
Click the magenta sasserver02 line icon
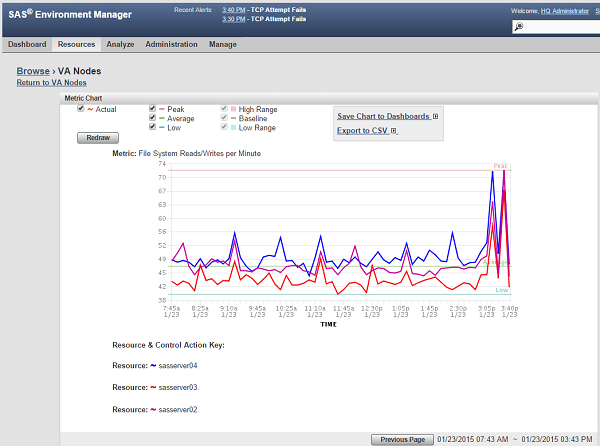click(153, 410)
